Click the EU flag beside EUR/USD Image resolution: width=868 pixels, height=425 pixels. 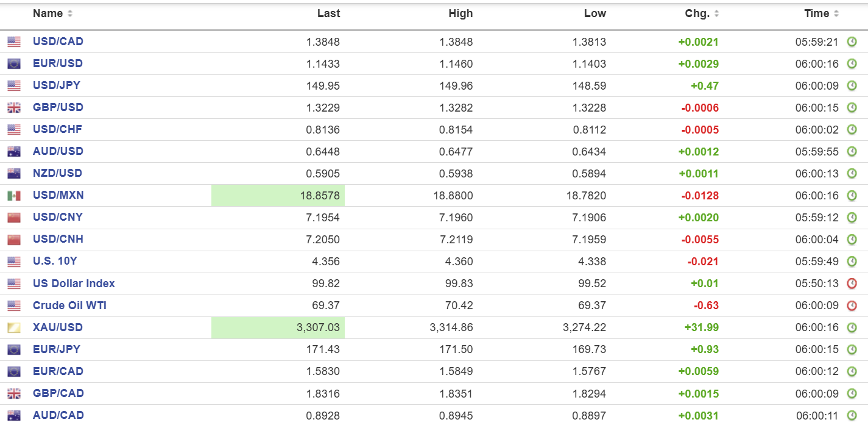(x=14, y=64)
